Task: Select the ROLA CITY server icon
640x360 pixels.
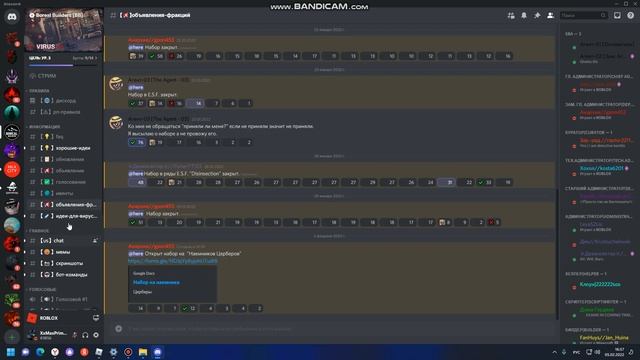Action: click(12, 169)
